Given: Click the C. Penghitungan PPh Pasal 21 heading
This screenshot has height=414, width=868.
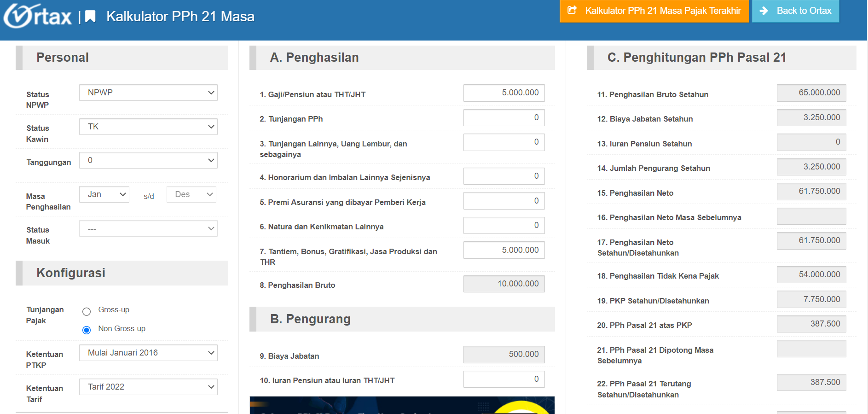Looking at the screenshot, I should [x=697, y=58].
